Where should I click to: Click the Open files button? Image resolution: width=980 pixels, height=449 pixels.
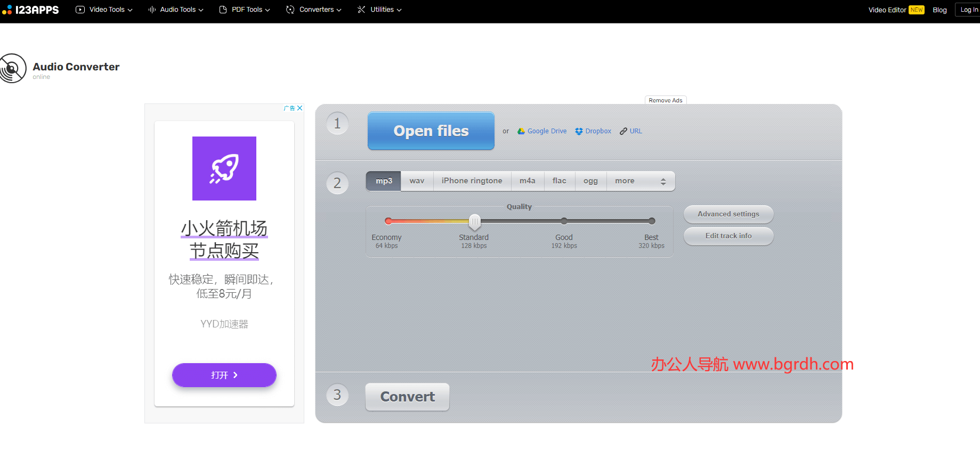[431, 131]
